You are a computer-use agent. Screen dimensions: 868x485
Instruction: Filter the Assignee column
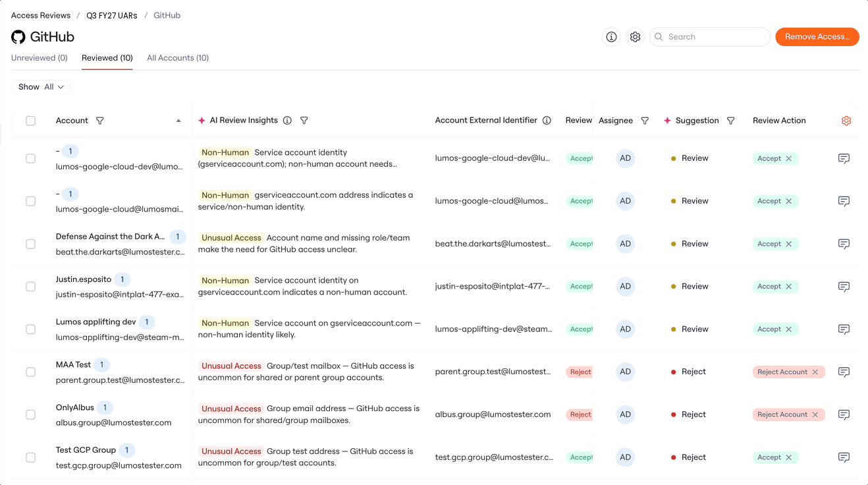(645, 121)
